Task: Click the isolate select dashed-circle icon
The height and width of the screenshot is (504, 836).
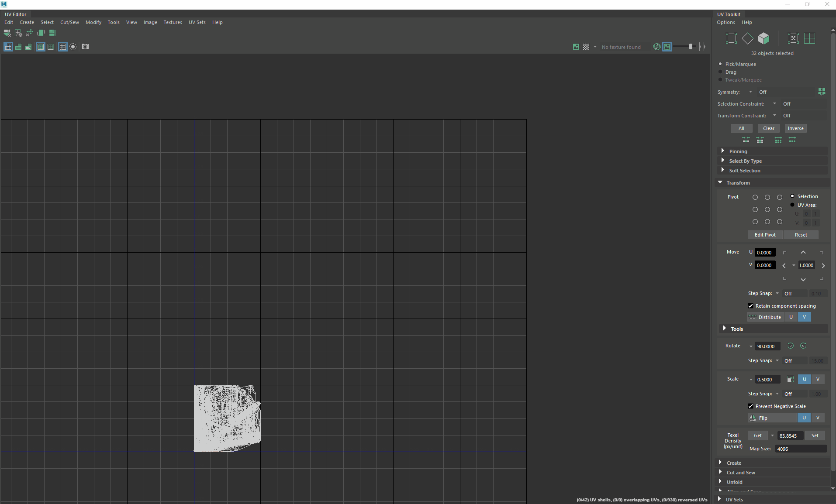Action: point(73,47)
